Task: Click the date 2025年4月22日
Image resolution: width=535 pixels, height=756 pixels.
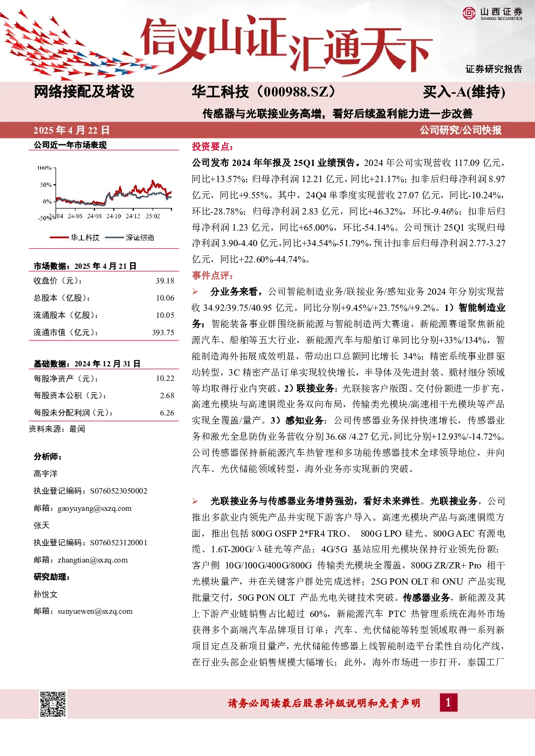Action: pos(71,130)
